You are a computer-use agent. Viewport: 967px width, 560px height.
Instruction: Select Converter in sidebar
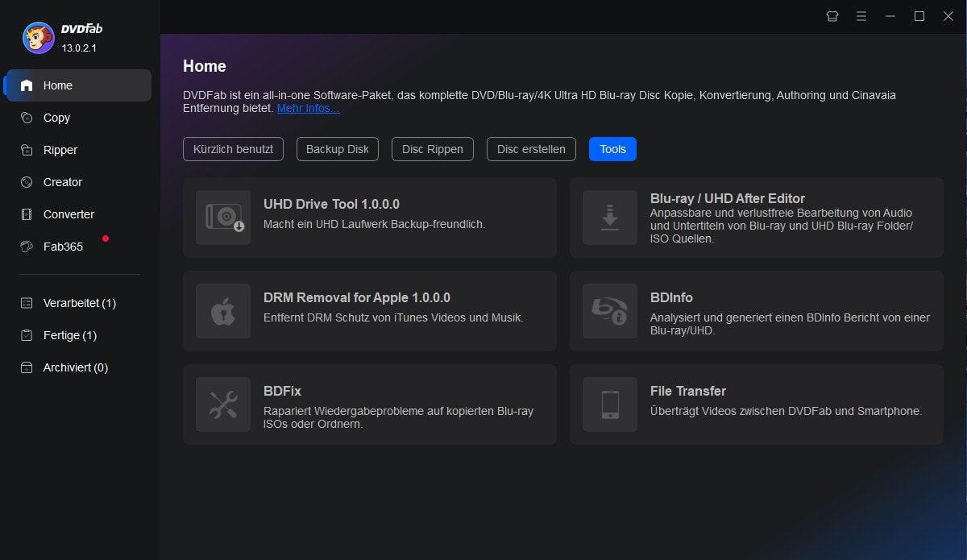(x=78, y=214)
